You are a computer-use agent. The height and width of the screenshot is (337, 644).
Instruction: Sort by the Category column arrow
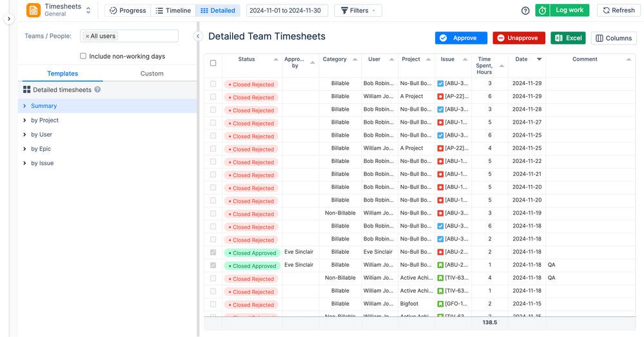pos(355,60)
